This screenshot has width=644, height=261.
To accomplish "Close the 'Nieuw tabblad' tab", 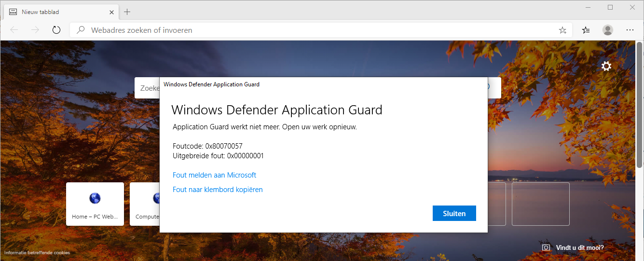I will point(111,12).
